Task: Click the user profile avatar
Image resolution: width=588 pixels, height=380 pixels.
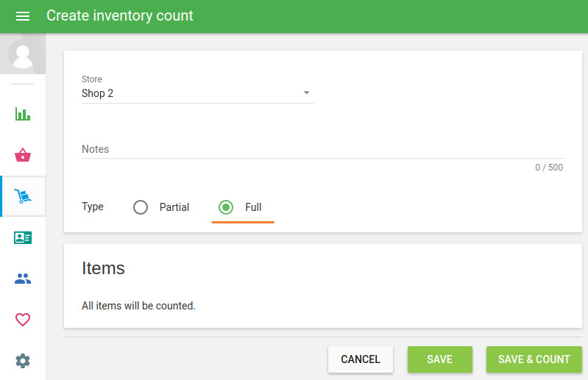Action: (23, 54)
